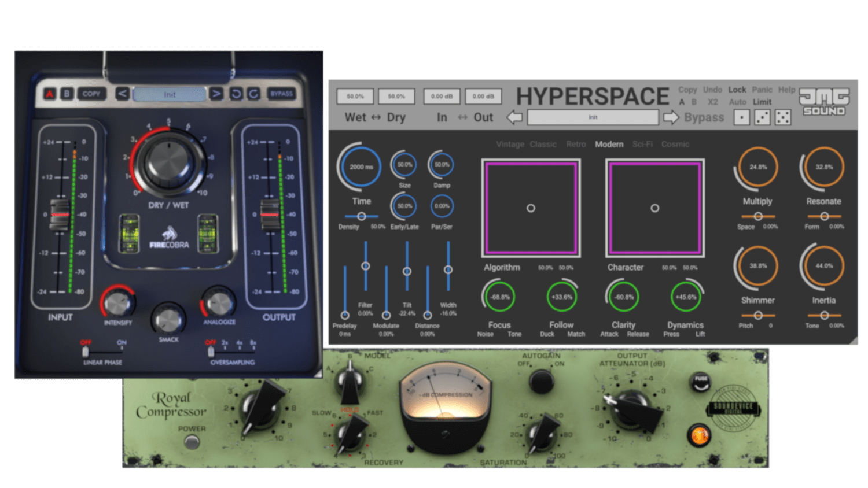868x488 pixels.
Task: Select Cosmic reverb mode
Action: pyautogui.click(x=675, y=145)
